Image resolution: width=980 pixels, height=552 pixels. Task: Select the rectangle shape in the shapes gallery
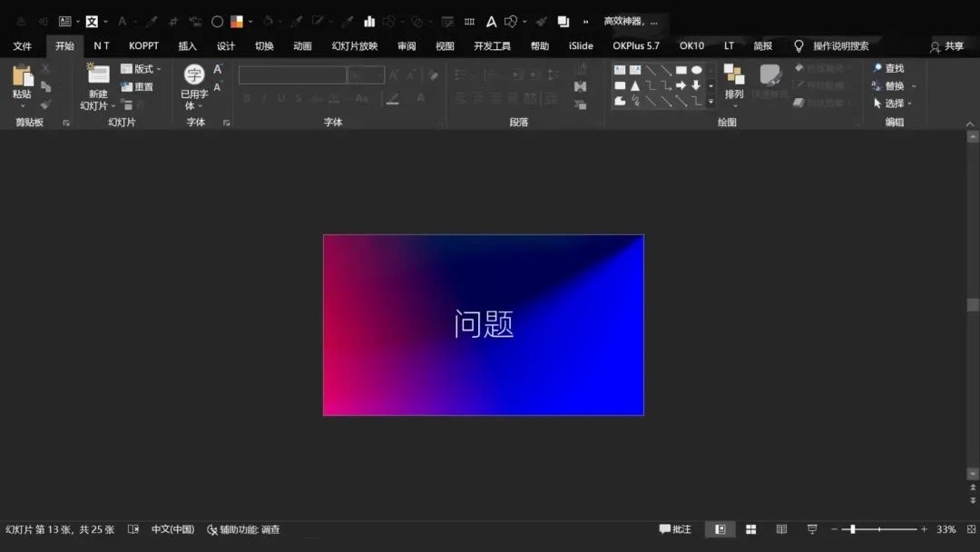point(681,70)
